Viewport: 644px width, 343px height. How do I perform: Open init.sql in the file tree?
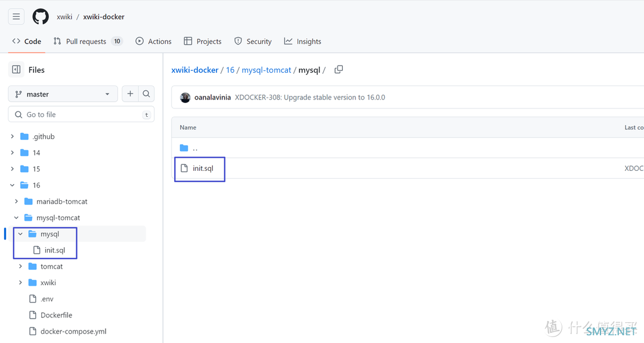pyautogui.click(x=55, y=250)
